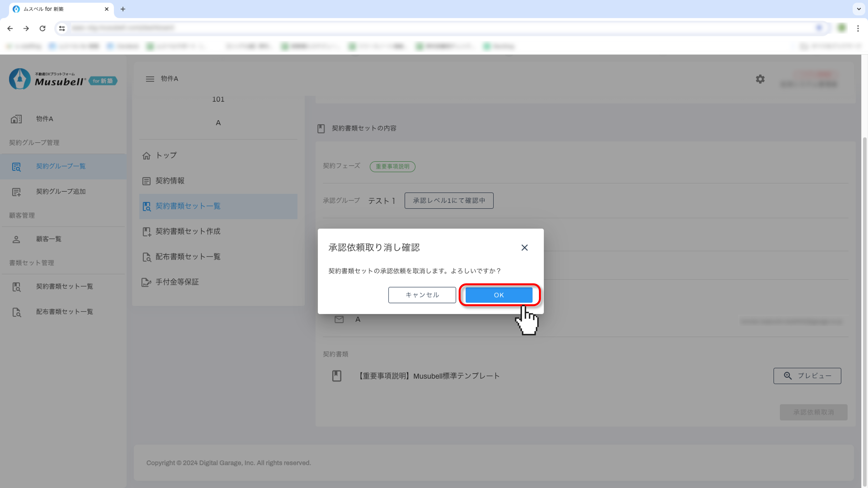Open 物件A building icon in the sidebar
This screenshot has width=868, height=488.
pos(16,119)
